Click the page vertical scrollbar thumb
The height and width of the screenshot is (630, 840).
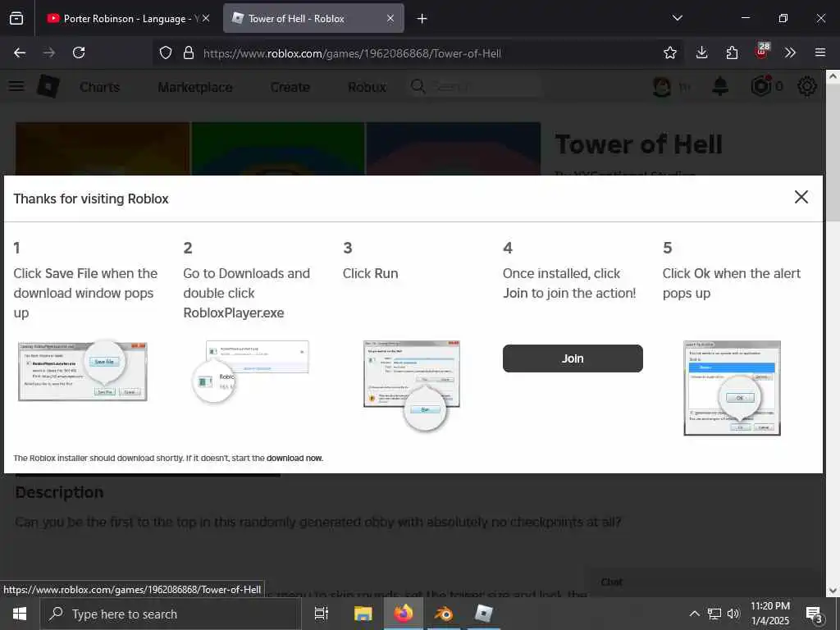pos(833,150)
